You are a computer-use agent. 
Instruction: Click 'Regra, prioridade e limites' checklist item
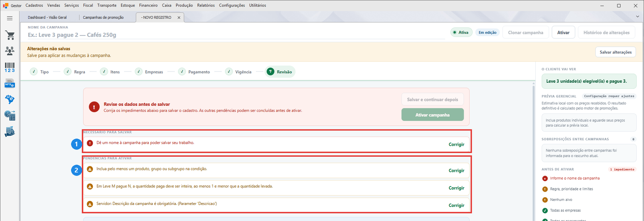pos(572,189)
